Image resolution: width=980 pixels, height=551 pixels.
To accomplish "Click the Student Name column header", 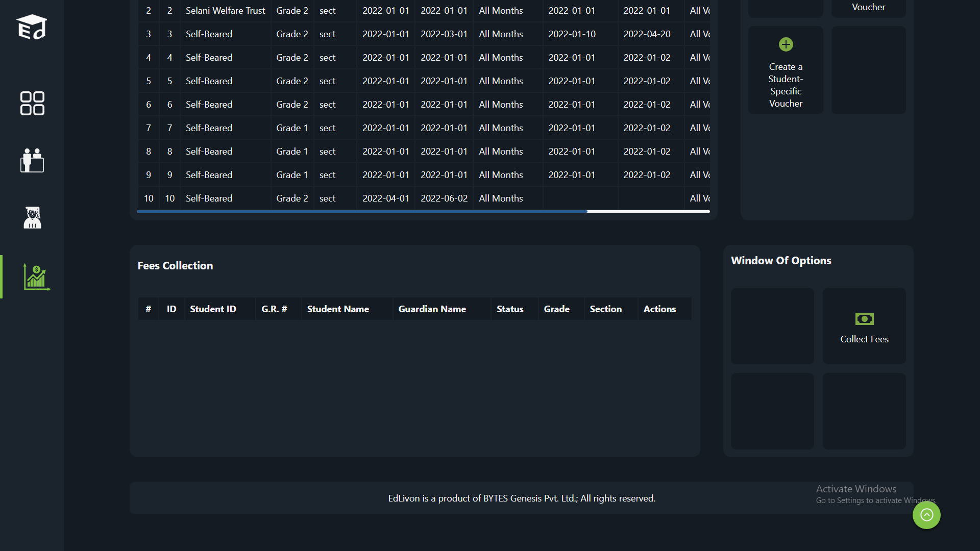I will click(x=338, y=309).
